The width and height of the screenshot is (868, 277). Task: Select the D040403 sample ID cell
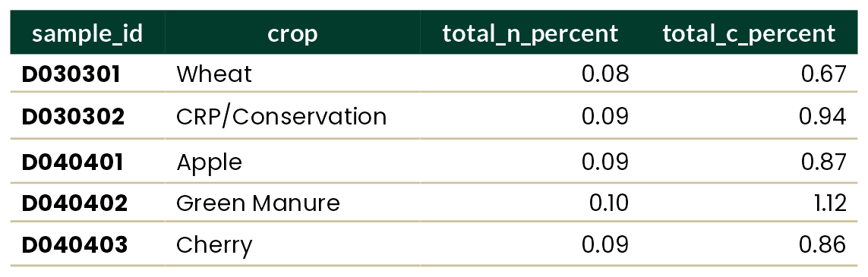click(87, 244)
